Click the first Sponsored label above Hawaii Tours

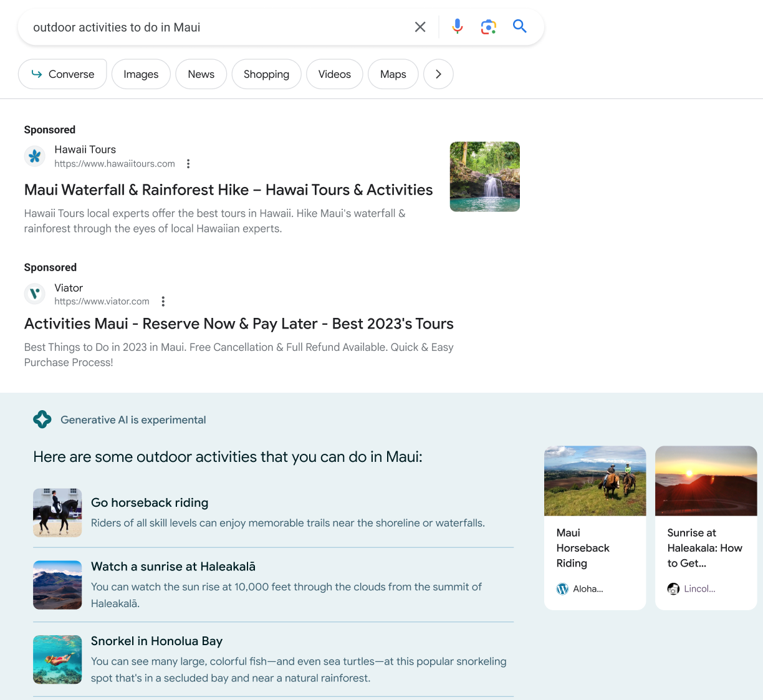[50, 130]
